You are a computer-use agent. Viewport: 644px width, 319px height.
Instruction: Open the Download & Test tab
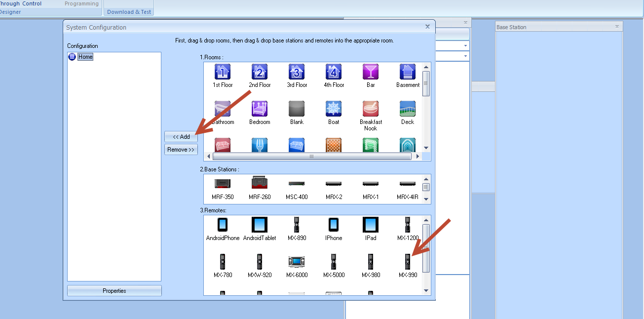tap(129, 12)
